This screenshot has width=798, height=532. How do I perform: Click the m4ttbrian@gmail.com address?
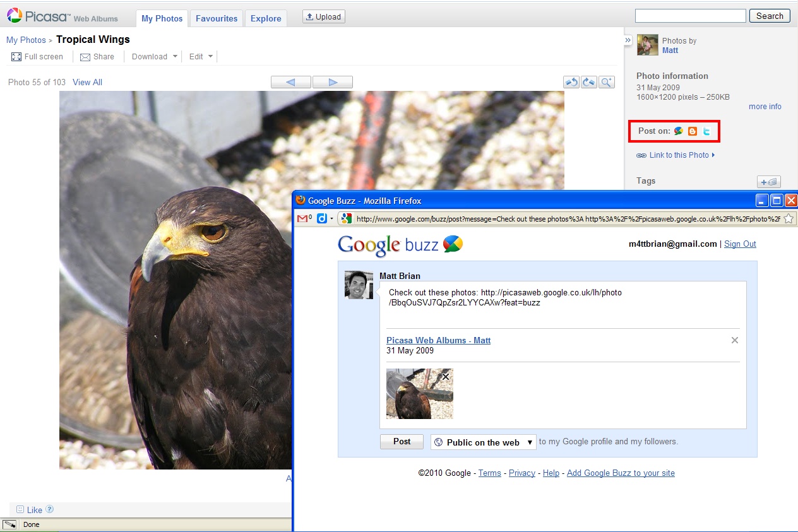pyautogui.click(x=672, y=244)
